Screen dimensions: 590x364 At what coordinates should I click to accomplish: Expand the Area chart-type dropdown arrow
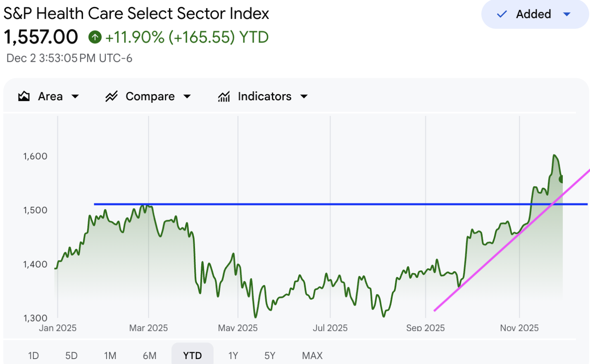tap(75, 97)
